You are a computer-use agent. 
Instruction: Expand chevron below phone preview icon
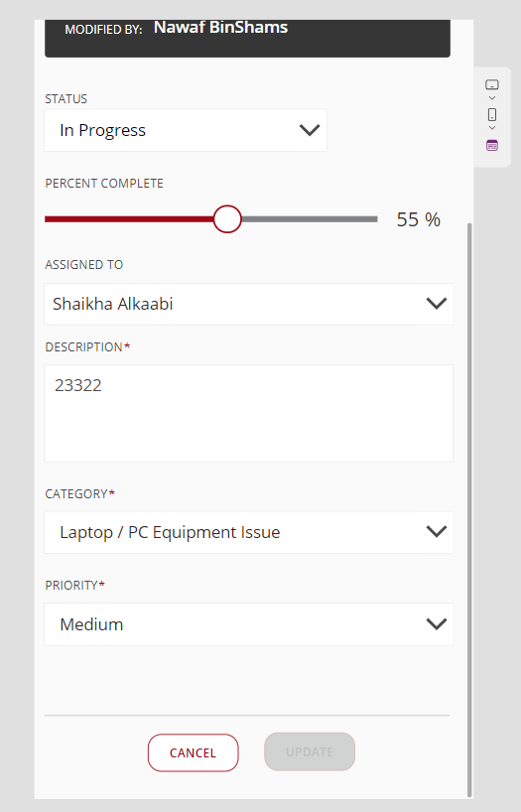click(x=492, y=128)
